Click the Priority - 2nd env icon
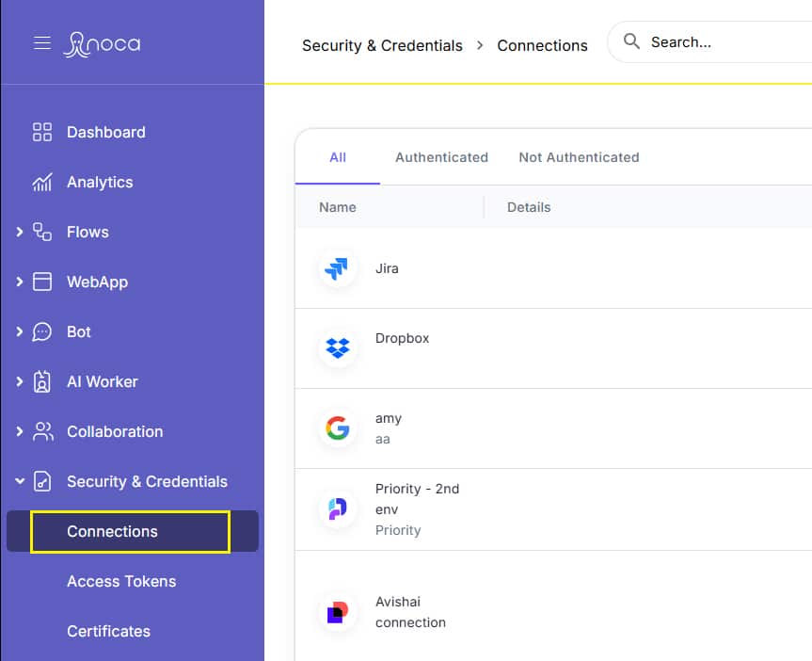This screenshot has width=812, height=661. (337, 508)
